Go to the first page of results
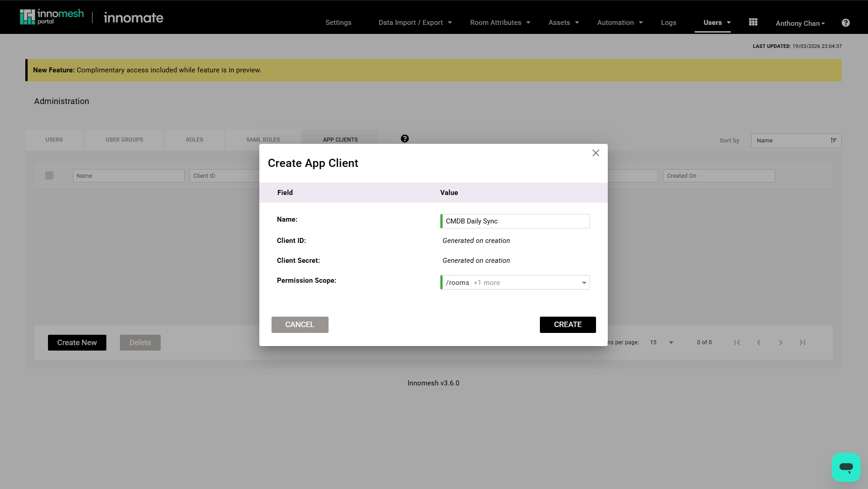The height and width of the screenshot is (489, 868). (737, 342)
